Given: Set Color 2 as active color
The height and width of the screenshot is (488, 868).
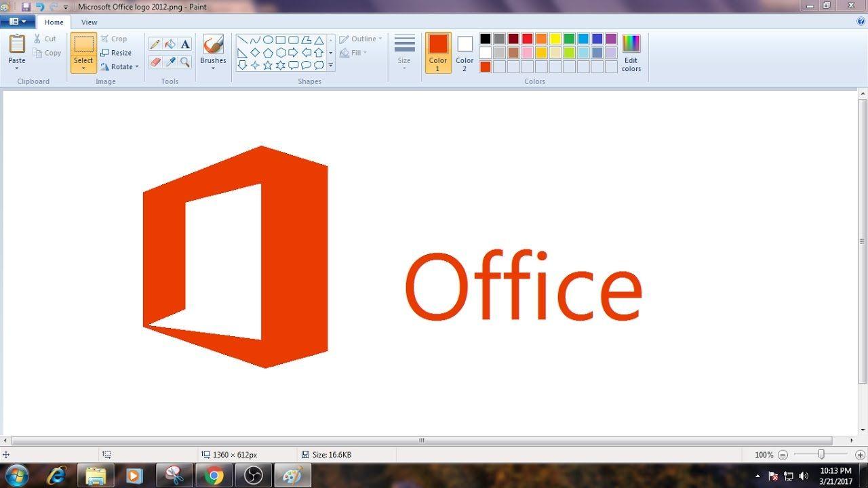Looking at the screenshot, I should click(x=465, y=53).
